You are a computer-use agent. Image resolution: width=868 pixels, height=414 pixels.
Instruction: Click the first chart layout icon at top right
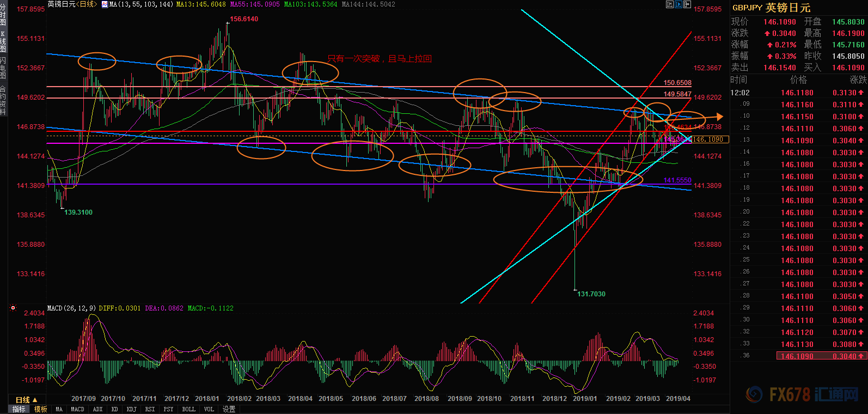[670, 4]
